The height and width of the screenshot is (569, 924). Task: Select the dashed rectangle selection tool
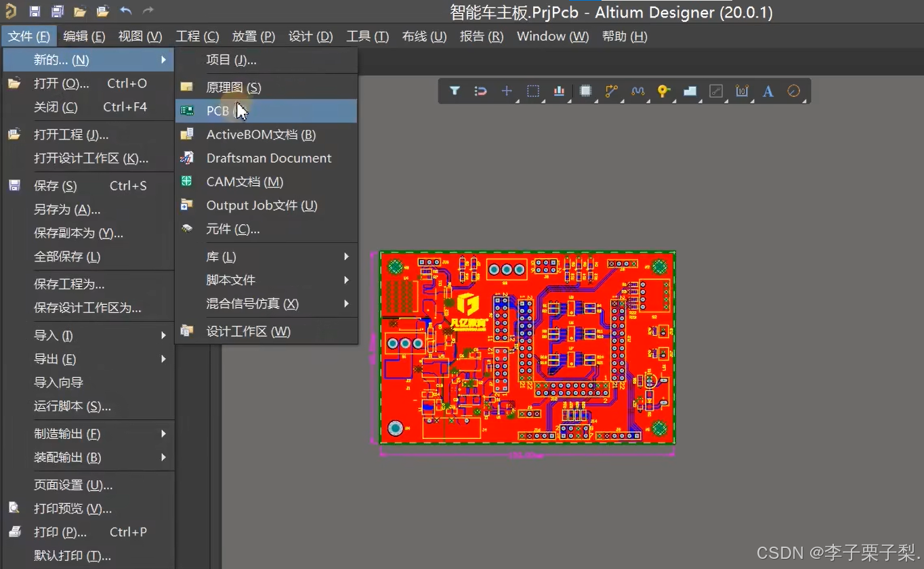(x=533, y=91)
